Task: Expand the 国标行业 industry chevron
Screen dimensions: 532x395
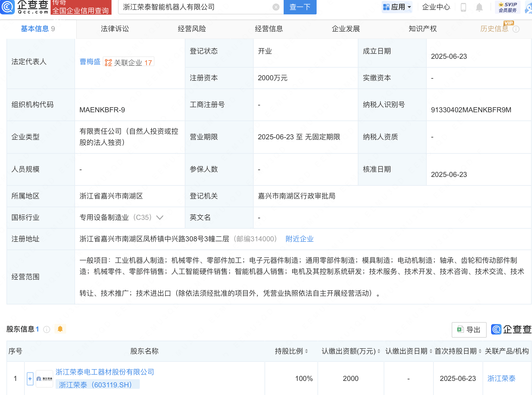Action: 160,217
